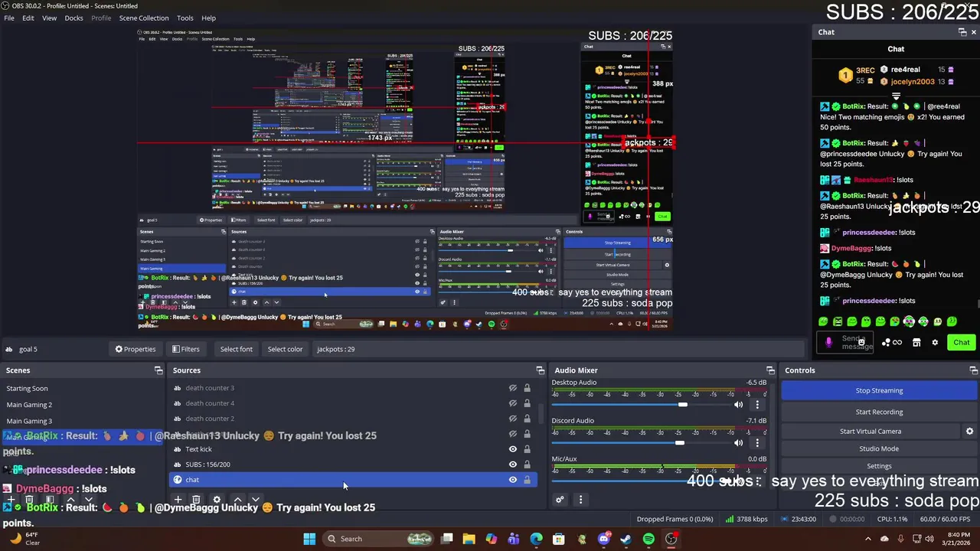
Task: Pop out the Sources dock
Action: point(541,370)
